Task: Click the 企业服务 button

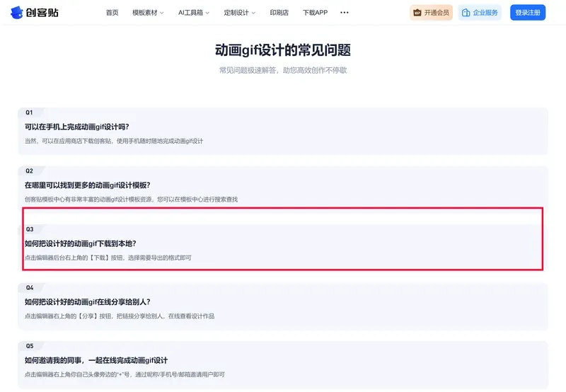Action: click(480, 13)
